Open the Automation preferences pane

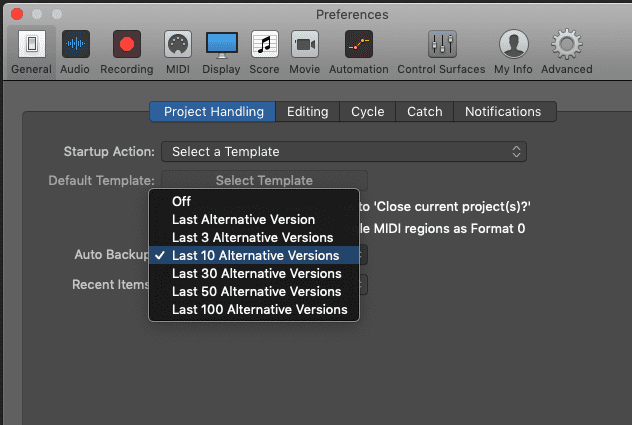pyautogui.click(x=358, y=52)
